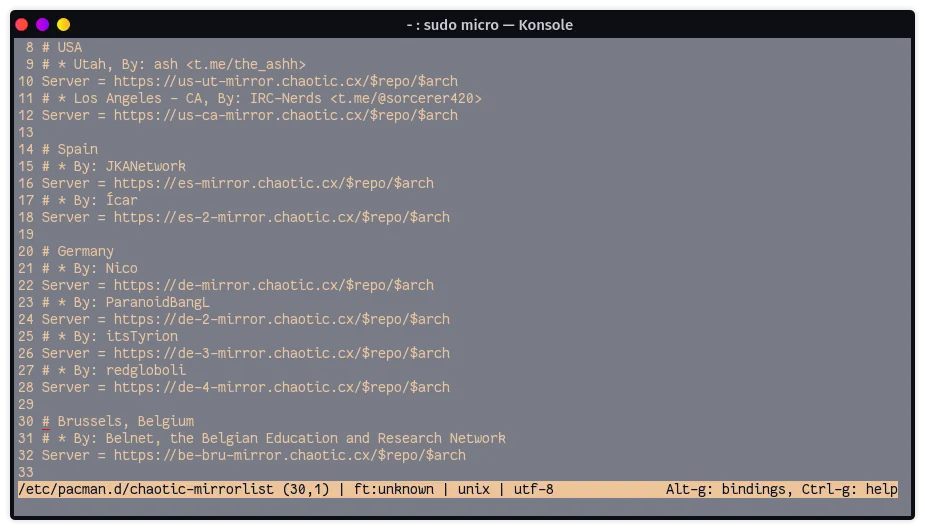Click the 'By: ParanoidBangL' comment line

click(x=125, y=303)
